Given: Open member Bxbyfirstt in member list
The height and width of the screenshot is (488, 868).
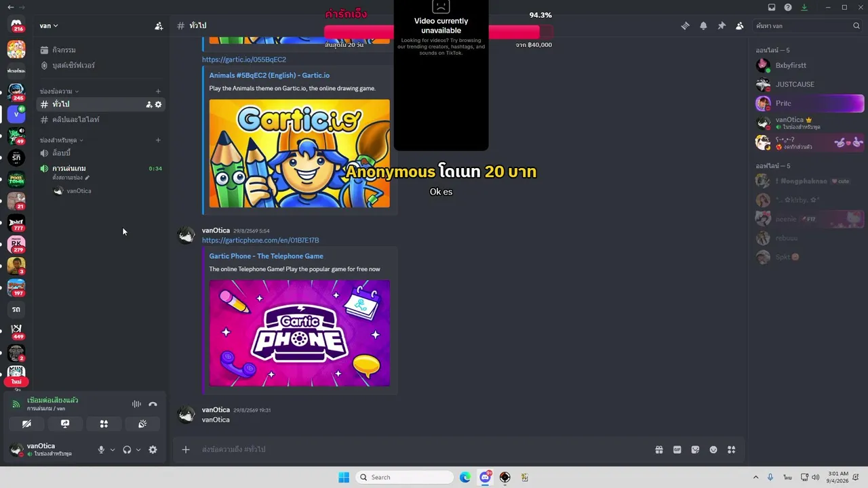Looking at the screenshot, I should (810, 66).
